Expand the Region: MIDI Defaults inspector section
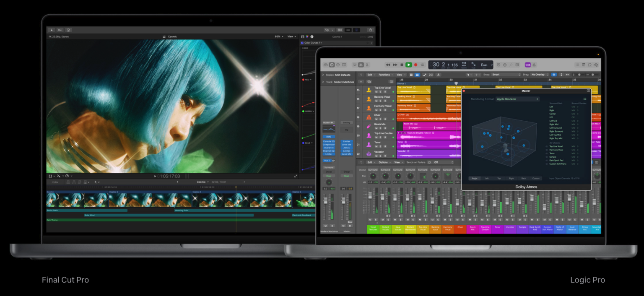 point(323,75)
